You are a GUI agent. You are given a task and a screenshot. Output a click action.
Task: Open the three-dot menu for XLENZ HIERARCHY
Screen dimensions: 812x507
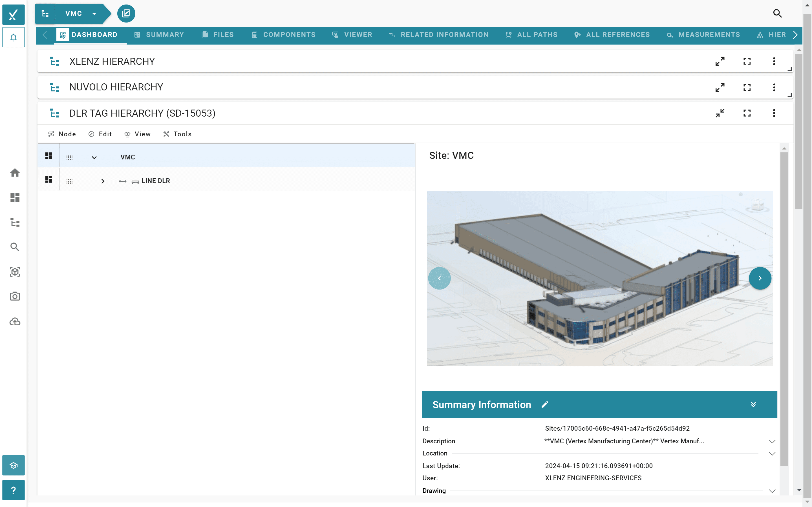774,61
